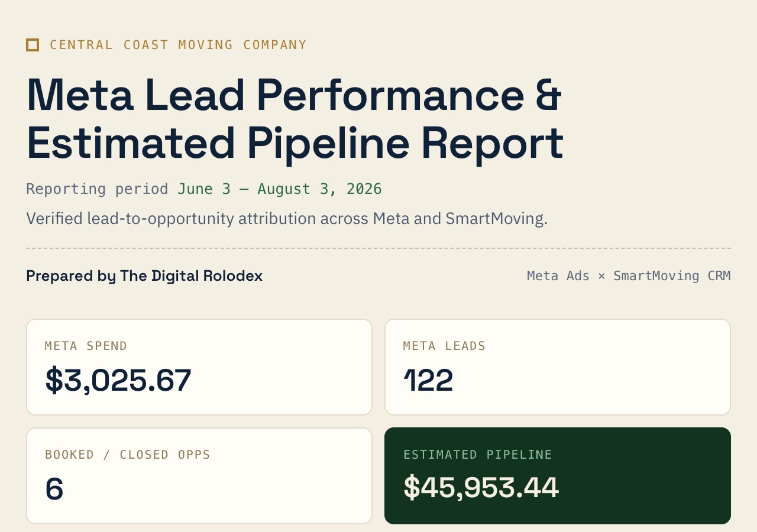Click the 'ESTIMATED PIPELINE' label

point(478,455)
